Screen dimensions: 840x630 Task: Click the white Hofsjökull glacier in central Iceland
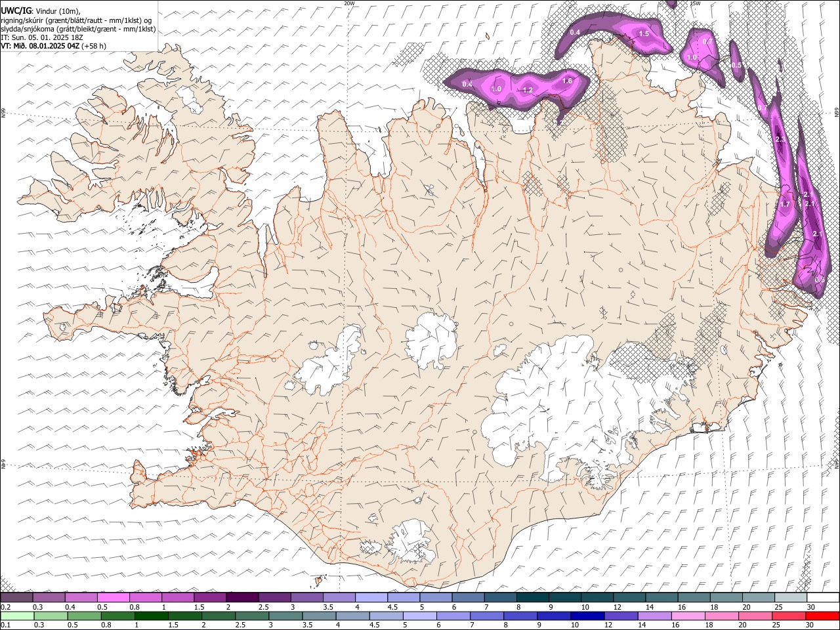(431, 340)
